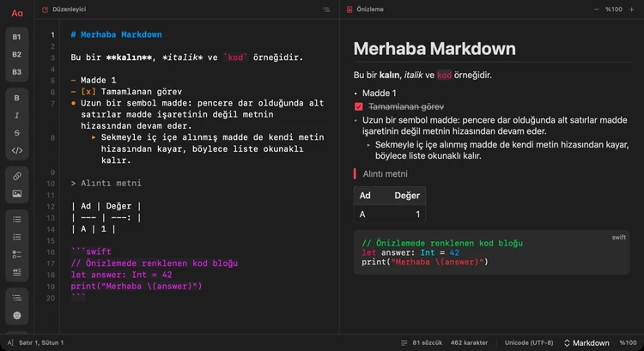Insert a numbered list

click(x=17, y=237)
